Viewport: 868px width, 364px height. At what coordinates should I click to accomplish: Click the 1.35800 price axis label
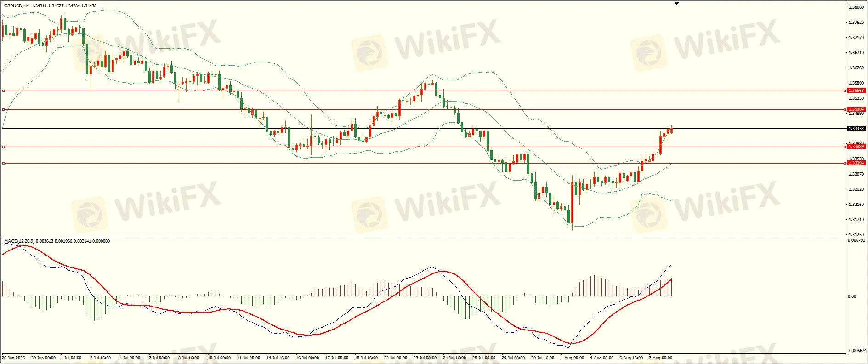(x=857, y=83)
